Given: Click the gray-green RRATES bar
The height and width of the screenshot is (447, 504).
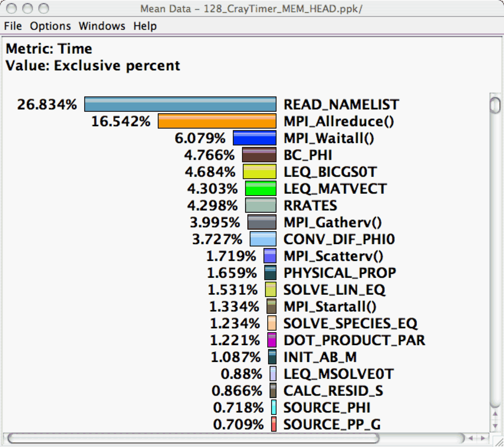Looking at the screenshot, I should coord(261,205).
